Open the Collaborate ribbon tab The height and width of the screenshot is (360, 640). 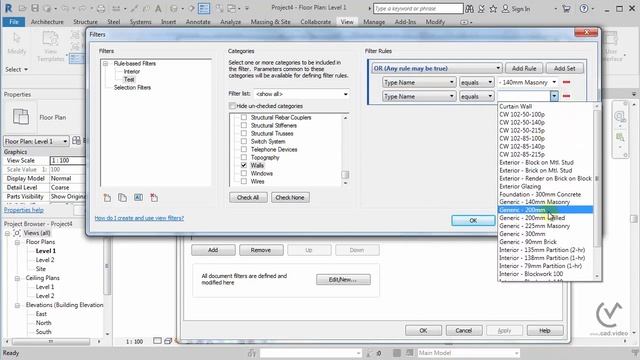point(316,22)
